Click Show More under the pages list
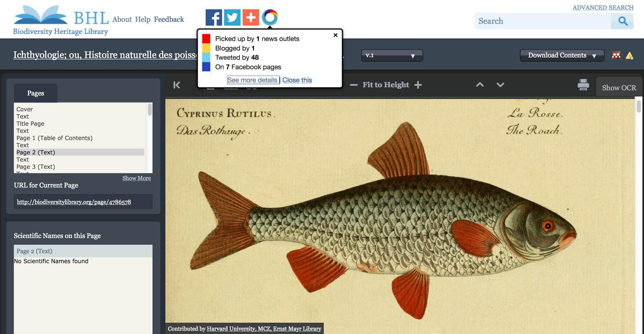Image resolution: width=644 pixels, height=334 pixels. point(136,178)
